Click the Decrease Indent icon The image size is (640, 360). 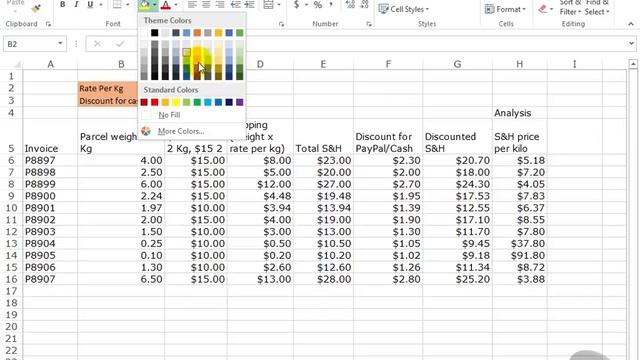click(x=235, y=4)
